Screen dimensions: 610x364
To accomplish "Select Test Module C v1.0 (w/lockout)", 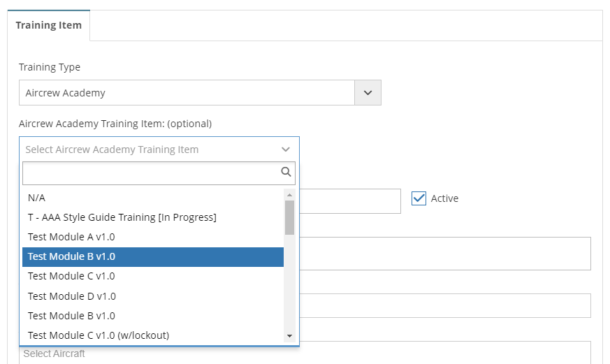I will coord(153,335).
